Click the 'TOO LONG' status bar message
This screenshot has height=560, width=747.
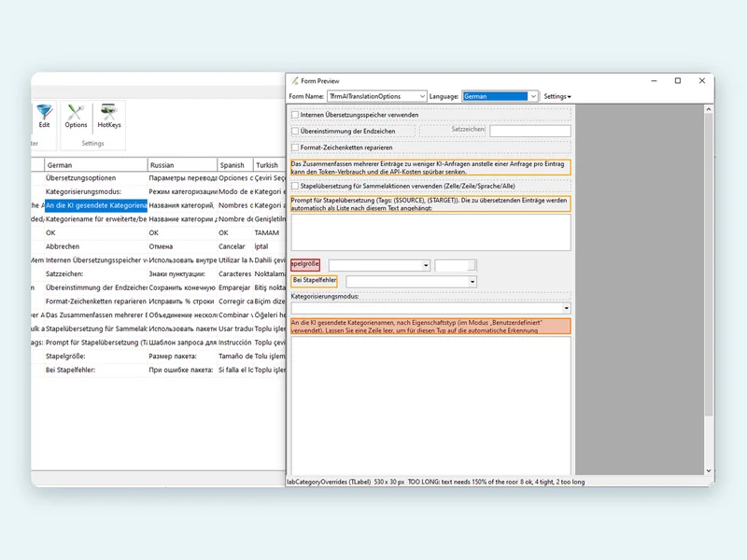pos(462,482)
